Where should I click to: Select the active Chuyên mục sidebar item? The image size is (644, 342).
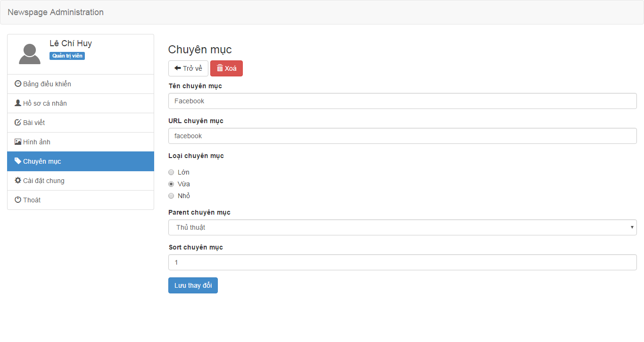coord(81,161)
